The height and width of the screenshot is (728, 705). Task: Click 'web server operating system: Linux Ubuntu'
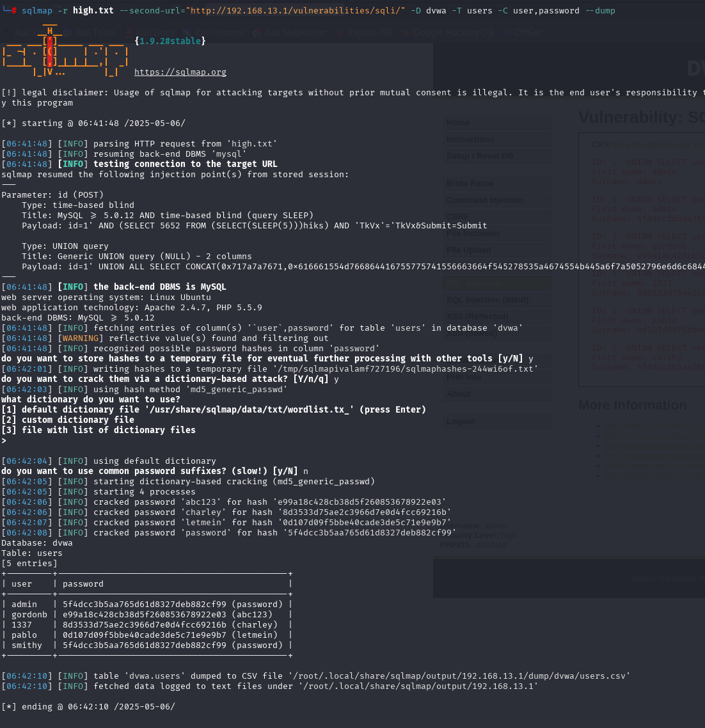[x=106, y=297]
